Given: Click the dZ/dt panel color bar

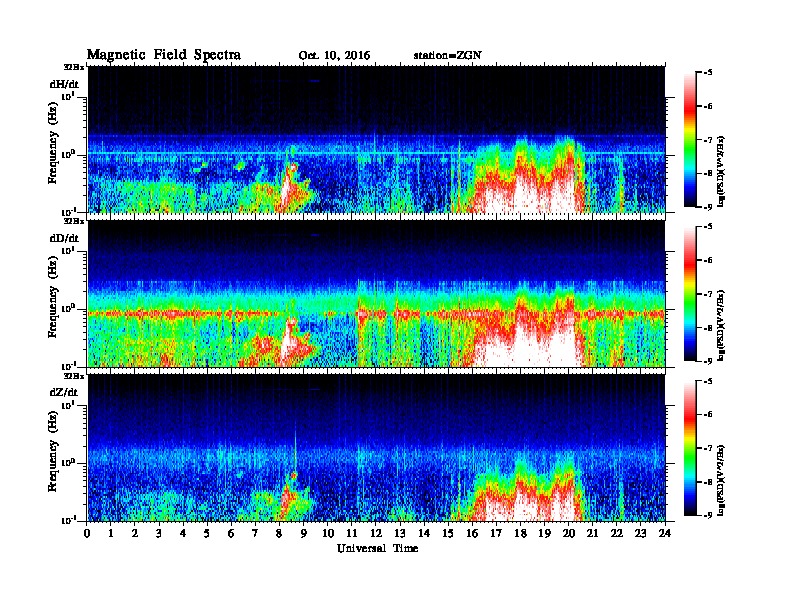Looking at the screenshot, I should click(x=689, y=448).
